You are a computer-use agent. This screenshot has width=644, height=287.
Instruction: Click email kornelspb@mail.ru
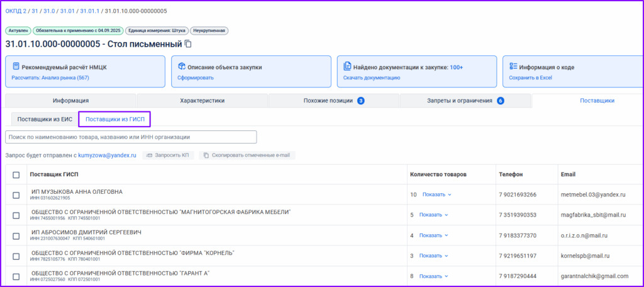click(x=586, y=256)
